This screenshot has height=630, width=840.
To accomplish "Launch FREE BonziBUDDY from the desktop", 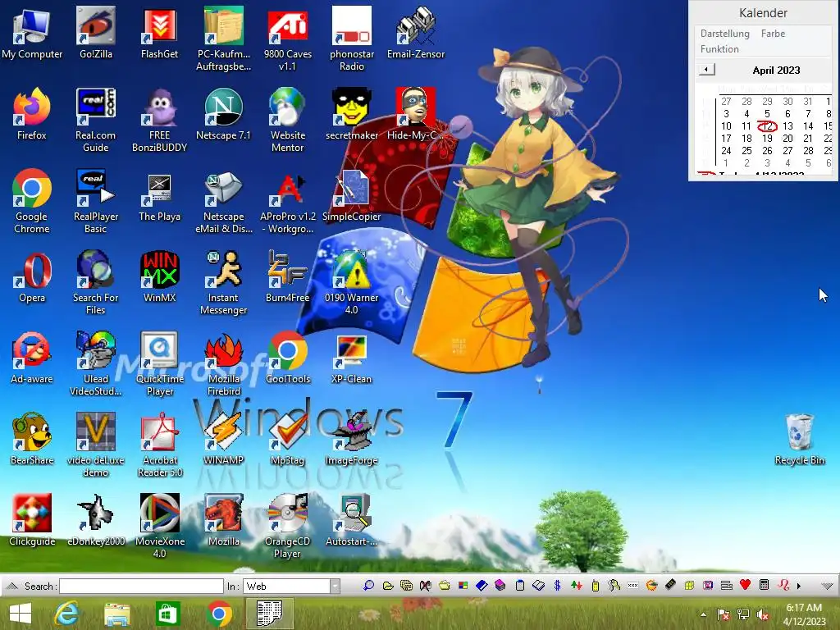I will (x=160, y=120).
